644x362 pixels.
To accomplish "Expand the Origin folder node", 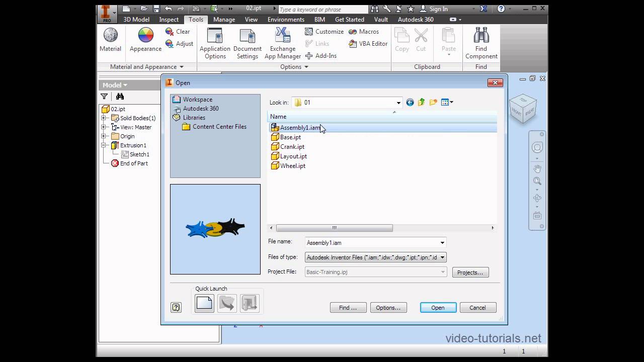I will [104, 136].
